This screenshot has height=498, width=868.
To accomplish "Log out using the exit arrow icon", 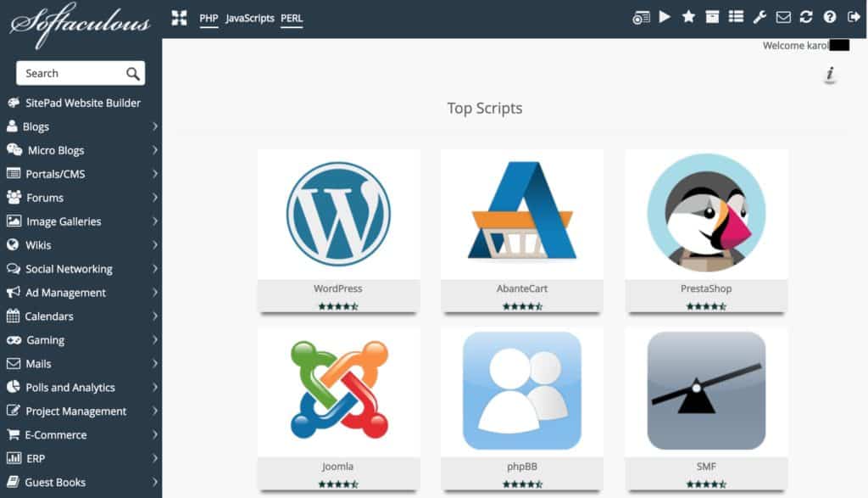I will point(853,17).
